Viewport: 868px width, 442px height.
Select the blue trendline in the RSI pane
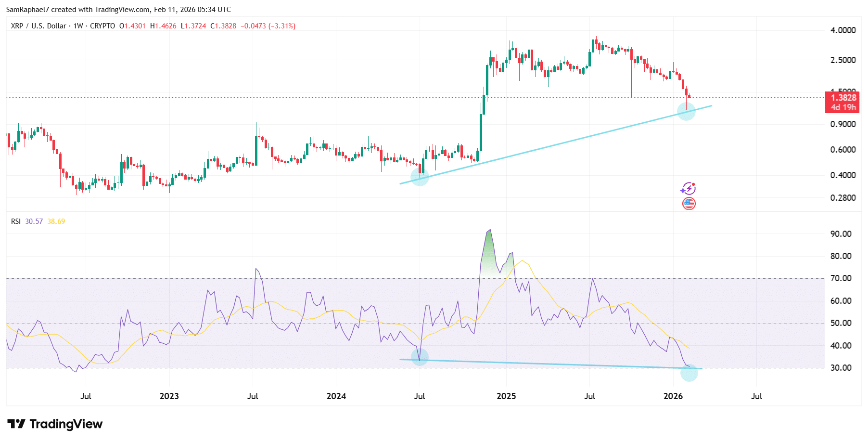point(549,364)
